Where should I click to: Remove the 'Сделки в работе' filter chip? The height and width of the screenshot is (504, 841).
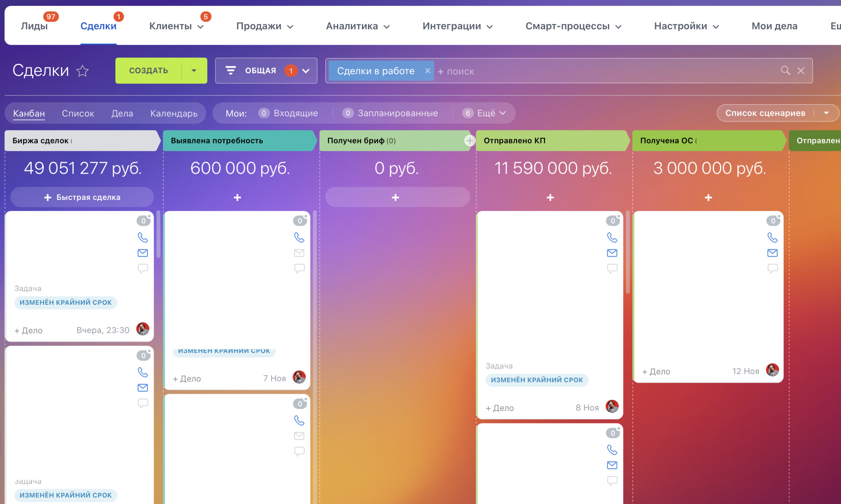point(427,71)
